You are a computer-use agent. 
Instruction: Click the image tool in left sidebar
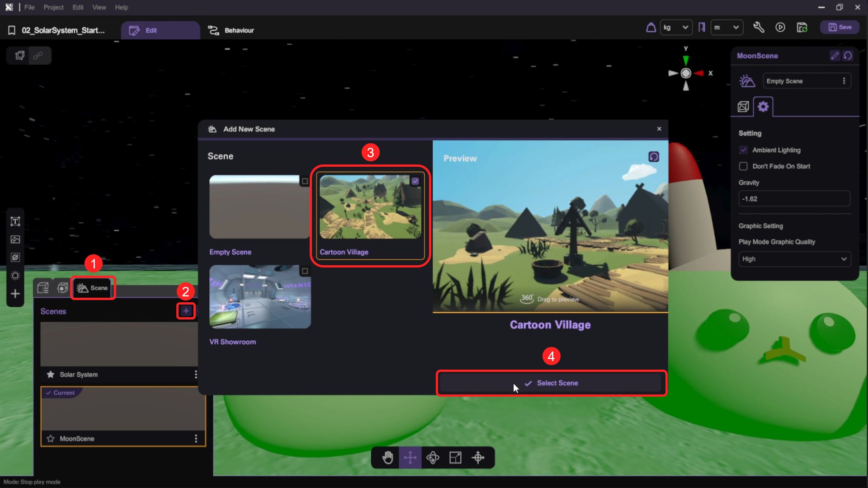pyautogui.click(x=15, y=239)
